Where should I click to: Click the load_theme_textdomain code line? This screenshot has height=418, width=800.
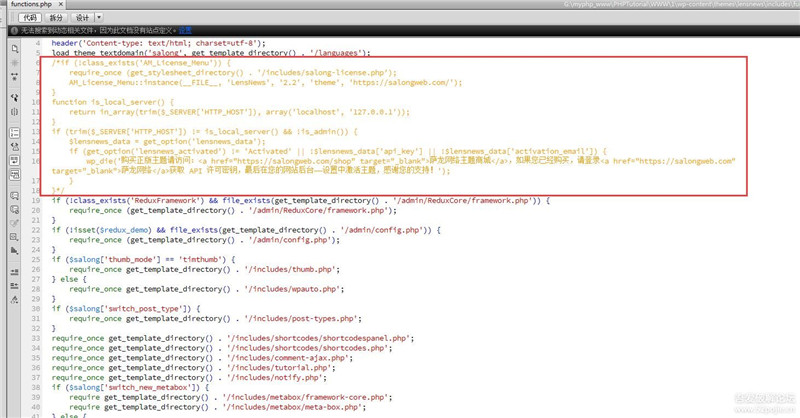pyautogui.click(x=211, y=53)
